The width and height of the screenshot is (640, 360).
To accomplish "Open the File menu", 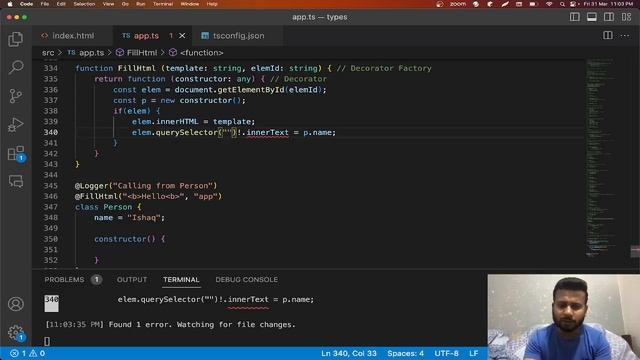I will pos(45,4).
